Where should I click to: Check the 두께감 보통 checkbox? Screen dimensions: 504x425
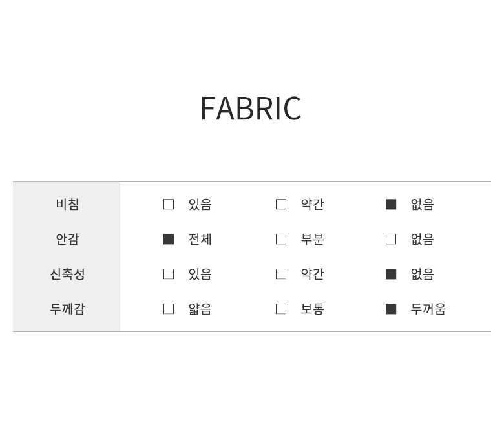[x=281, y=309]
